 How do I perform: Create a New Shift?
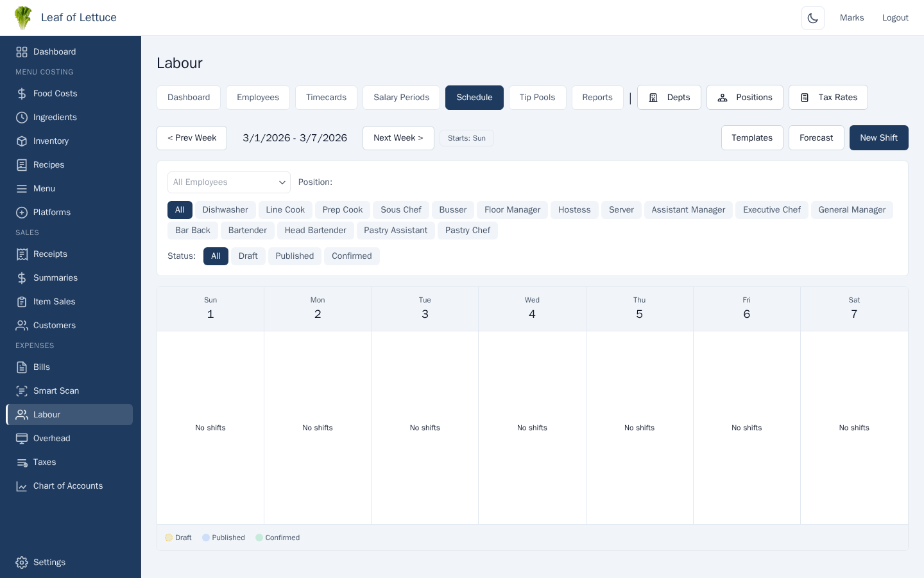878,138
